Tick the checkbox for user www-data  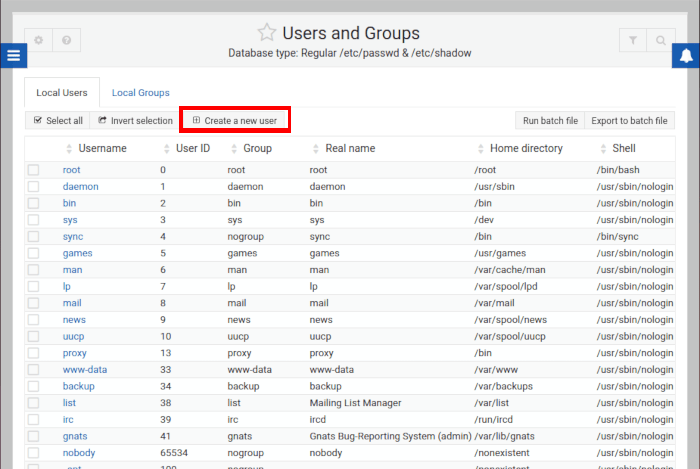tap(33, 369)
